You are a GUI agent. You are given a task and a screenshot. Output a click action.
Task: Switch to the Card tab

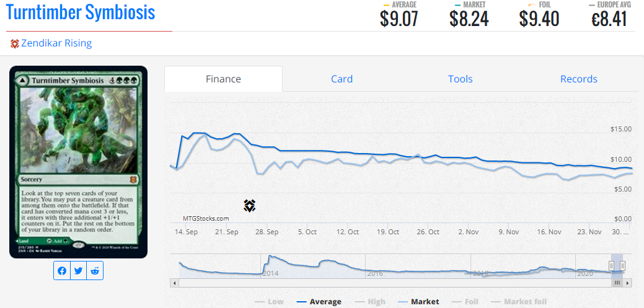(342, 79)
